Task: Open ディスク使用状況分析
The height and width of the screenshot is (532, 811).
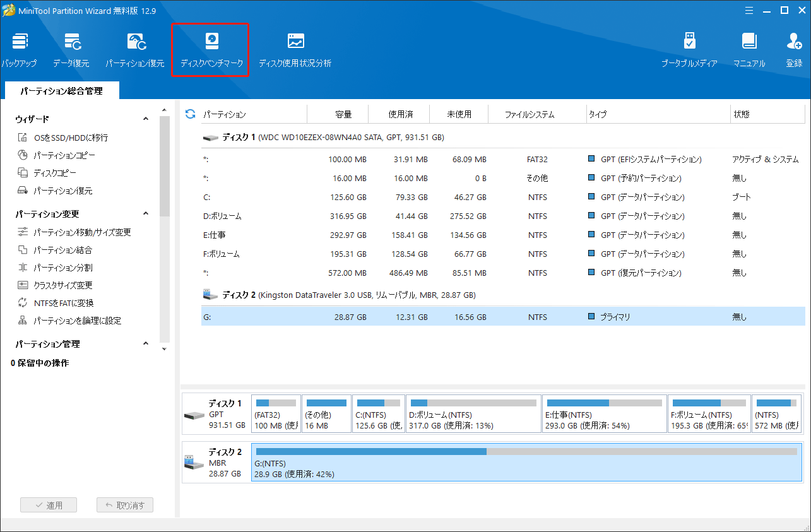Action: [295, 49]
